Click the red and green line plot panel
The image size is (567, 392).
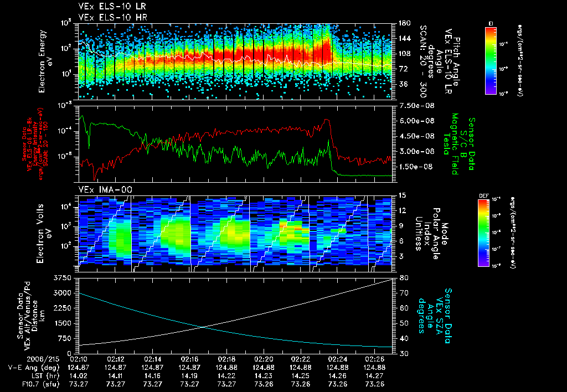[235, 144]
